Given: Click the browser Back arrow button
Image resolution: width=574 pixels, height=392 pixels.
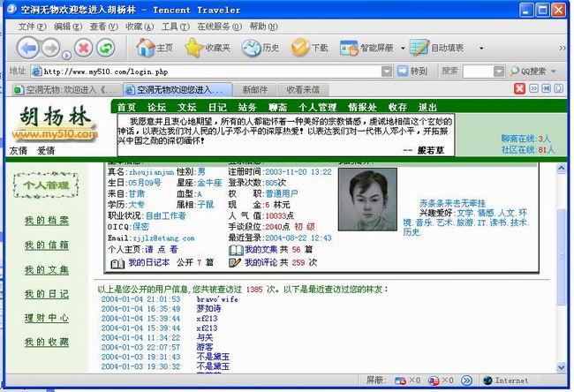Looking at the screenshot, I should pos(27,48).
